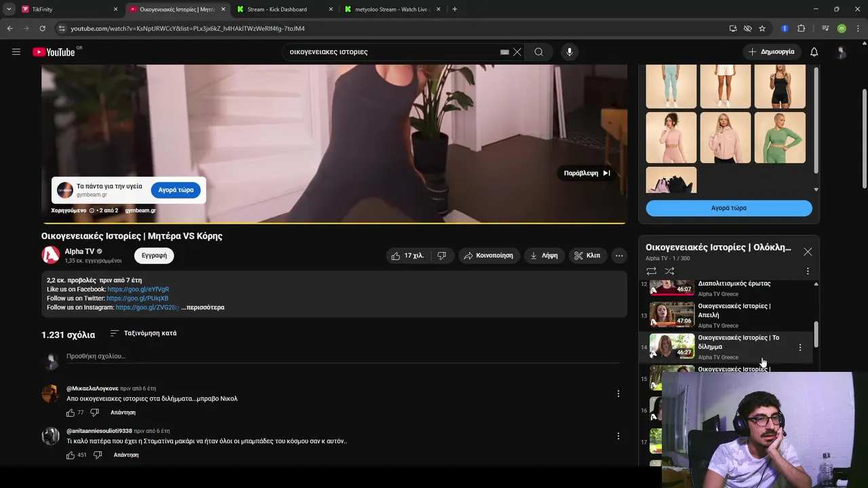The image size is (868, 488).
Task: Play playlist video Το δίλημμα
Action: [x=726, y=347]
